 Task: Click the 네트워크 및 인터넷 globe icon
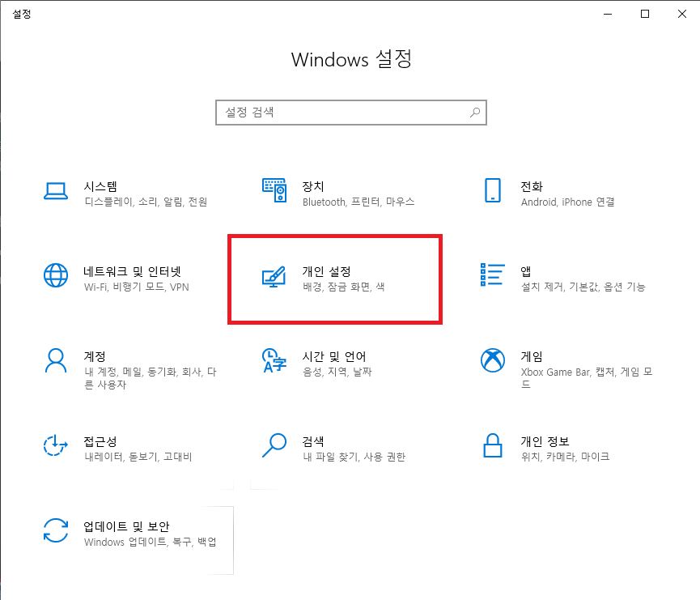(56, 275)
